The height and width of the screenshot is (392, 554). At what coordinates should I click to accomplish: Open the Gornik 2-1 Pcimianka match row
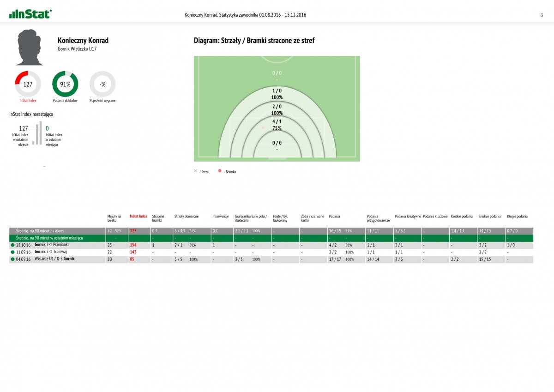52,245
